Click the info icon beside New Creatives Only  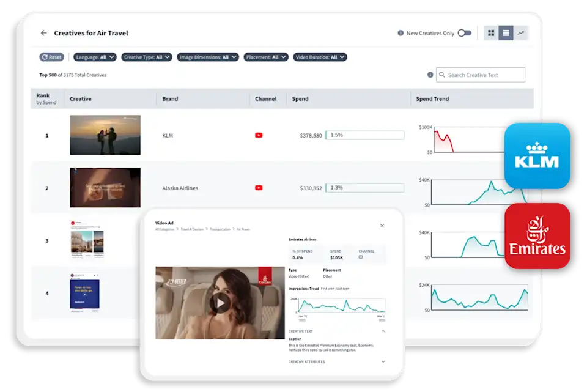(x=400, y=32)
